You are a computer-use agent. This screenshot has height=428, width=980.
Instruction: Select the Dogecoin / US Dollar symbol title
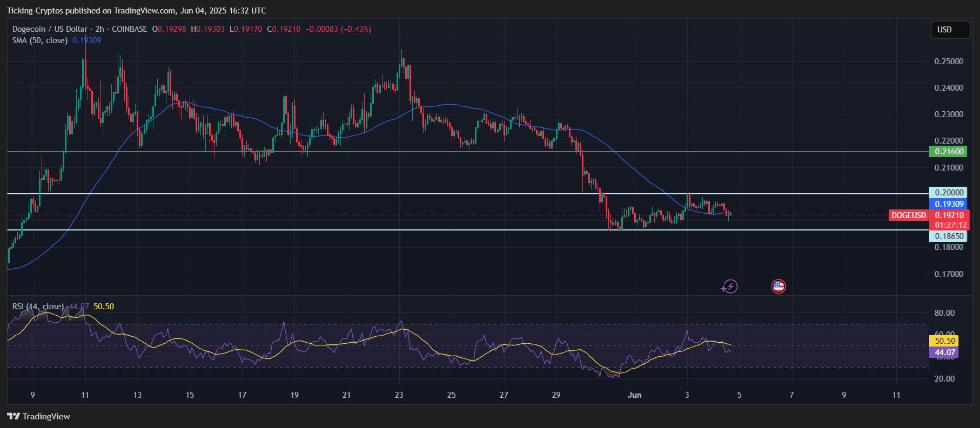(50, 29)
